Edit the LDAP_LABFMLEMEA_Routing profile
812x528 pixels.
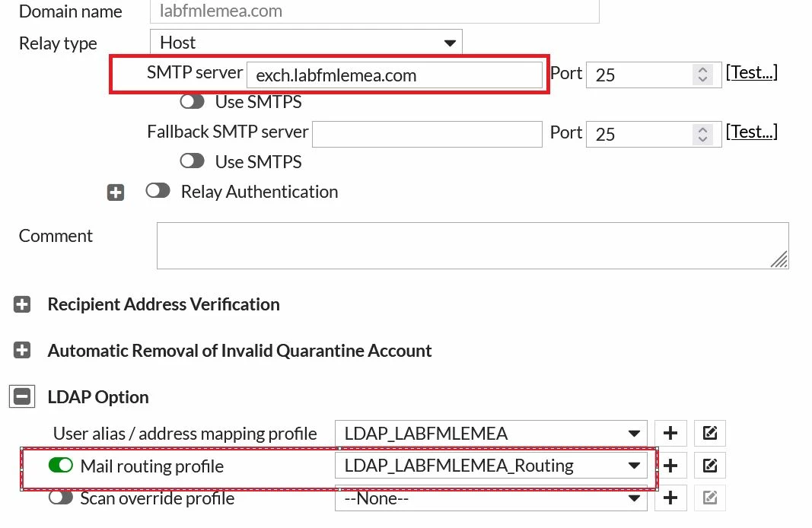(709, 466)
